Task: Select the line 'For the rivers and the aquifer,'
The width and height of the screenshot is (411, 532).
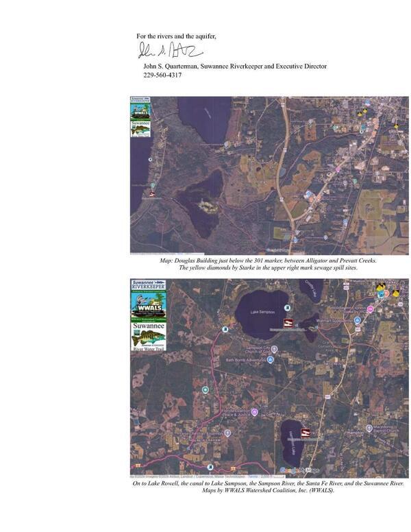Action: 176,36
